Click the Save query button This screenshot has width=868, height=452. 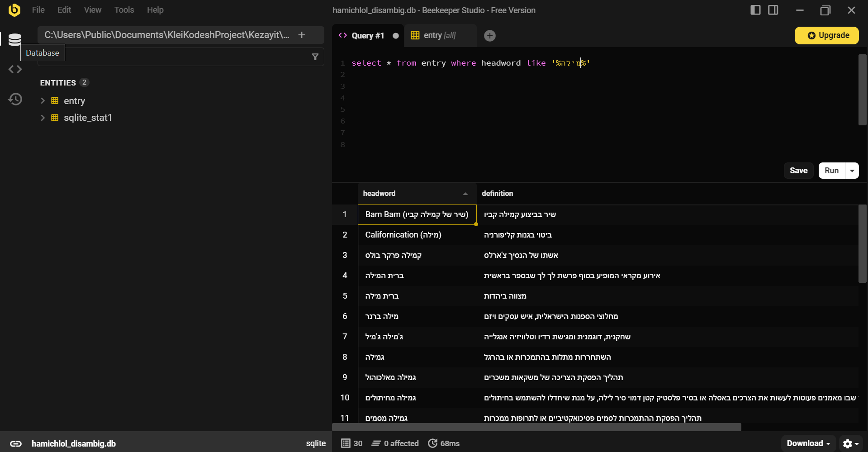(798, 171)
